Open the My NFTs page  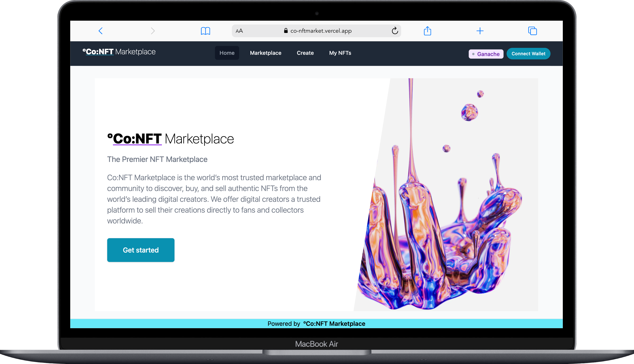tap(340, 53)
